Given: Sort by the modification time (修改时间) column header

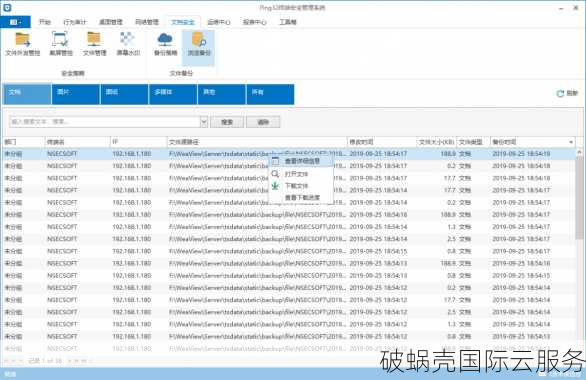Looking at the screenshot, I should click(x=382, y=142).
